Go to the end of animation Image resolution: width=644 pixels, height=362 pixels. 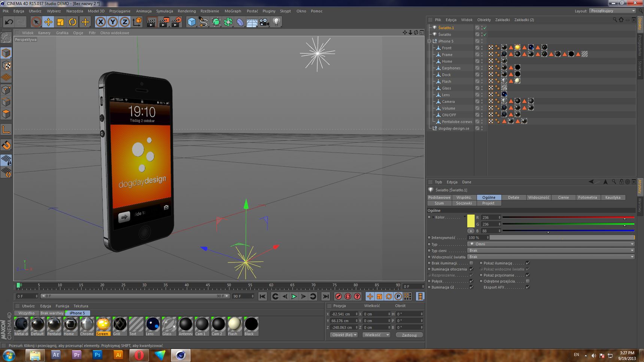(x=326, y=296)
